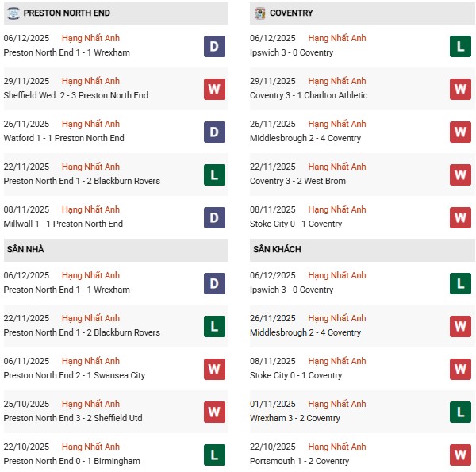Open Hạng Nhất Anh link above Wrexham 3-2 Coventry
The image size is (476, 472).
click(x=337, y=404)
